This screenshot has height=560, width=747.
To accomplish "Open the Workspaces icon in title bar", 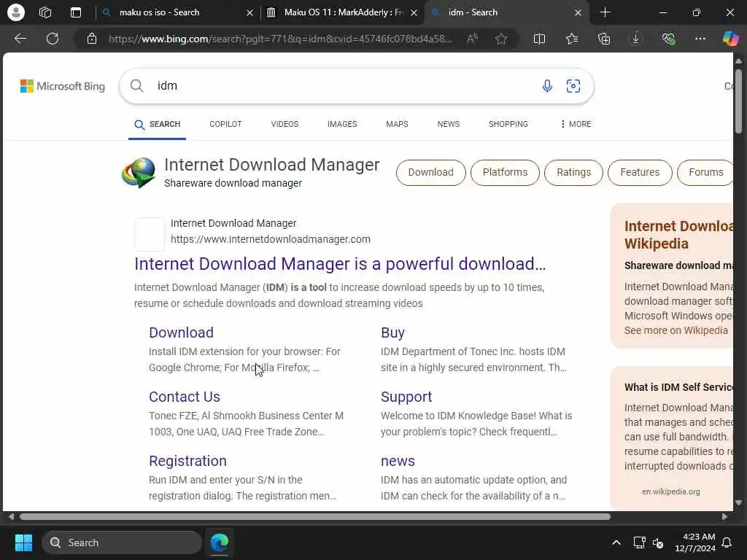I will 45,12.
